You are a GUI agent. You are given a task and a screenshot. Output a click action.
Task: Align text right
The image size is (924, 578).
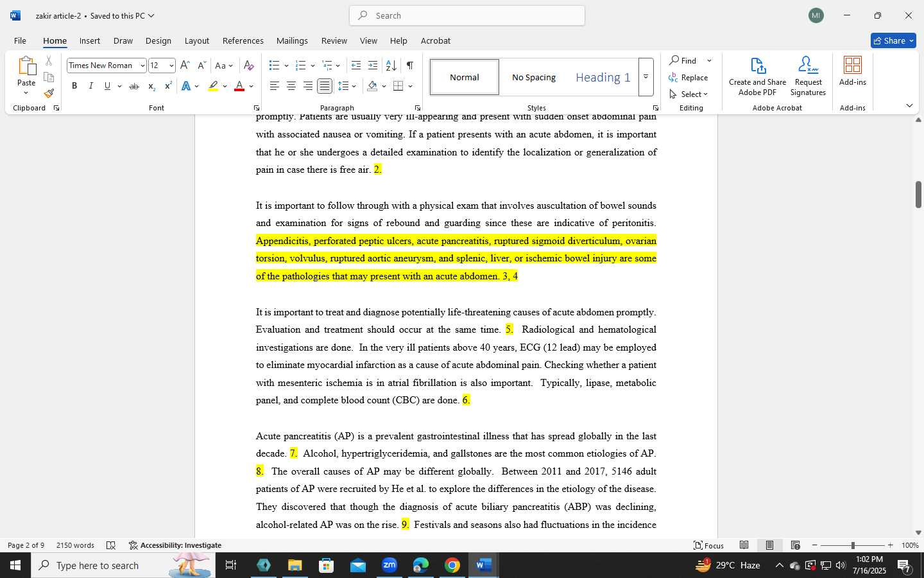[x=308, y=86]
